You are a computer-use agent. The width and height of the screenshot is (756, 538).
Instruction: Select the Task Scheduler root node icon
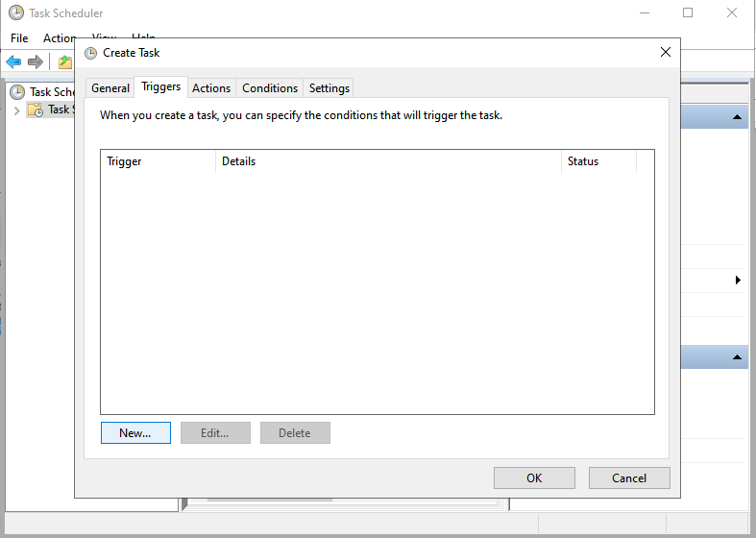(x=17, y=92)
